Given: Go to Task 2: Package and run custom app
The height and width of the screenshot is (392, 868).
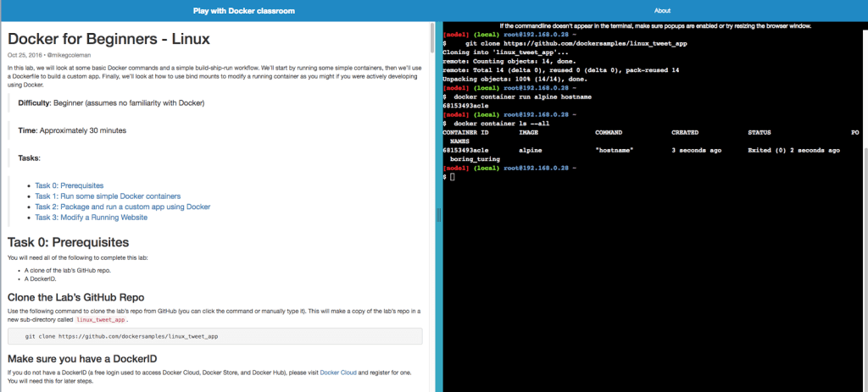Looking at the screenshot, I should pyautogui.click(x=122, y=207).
